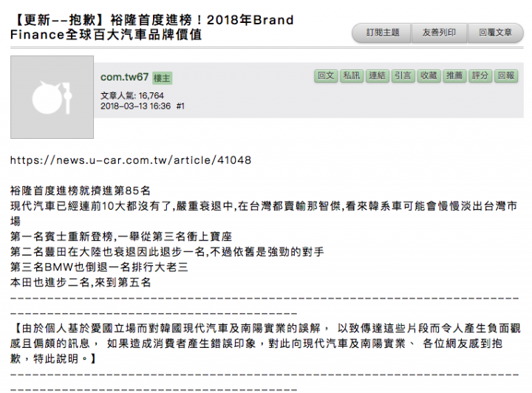532x393 pixels.
Task: Click the line 裕隆首度進榜就擠進第85名
Action: point(80,191)
